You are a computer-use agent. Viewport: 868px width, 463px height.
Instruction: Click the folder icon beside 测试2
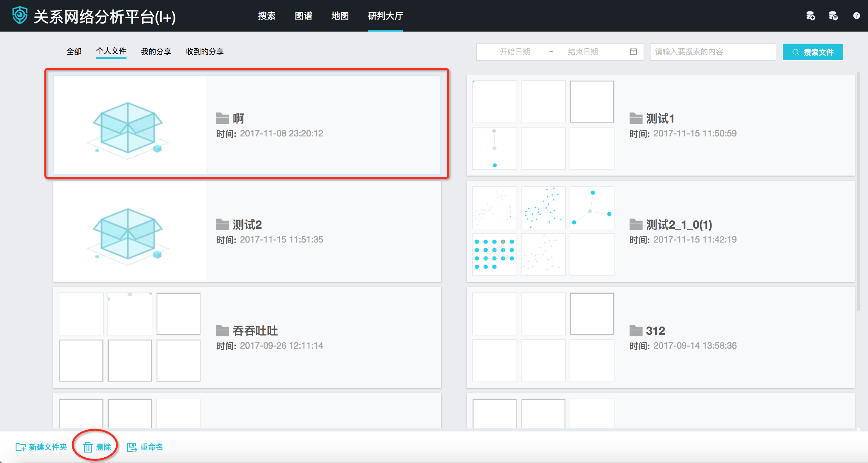(223, 224)
